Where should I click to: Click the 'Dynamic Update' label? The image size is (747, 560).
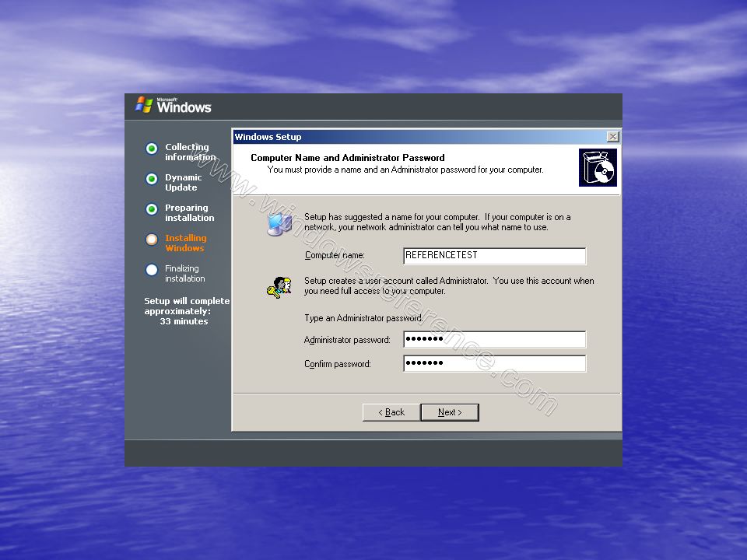pyautogui.click(x=184, y=182)
